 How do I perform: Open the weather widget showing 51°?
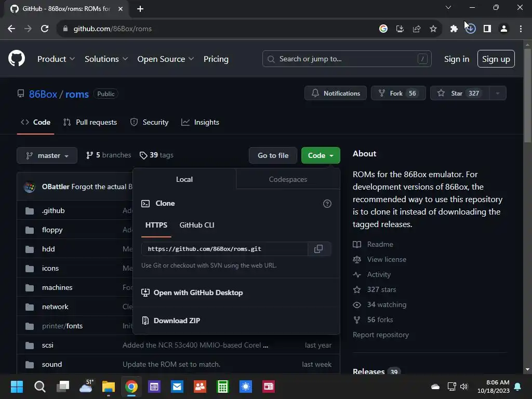(86, 387)
